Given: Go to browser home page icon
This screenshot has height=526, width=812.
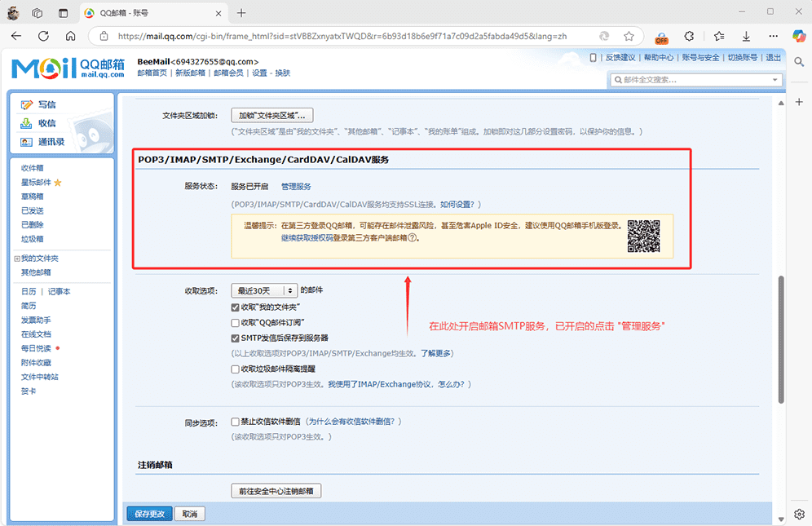Looking at the screenshot, I should [70, 36].
